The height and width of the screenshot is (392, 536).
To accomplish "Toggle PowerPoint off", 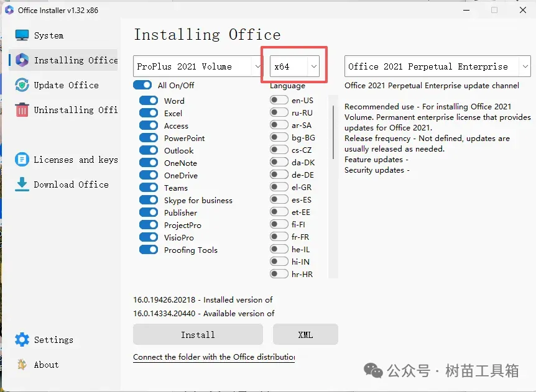I will (149, 138).
